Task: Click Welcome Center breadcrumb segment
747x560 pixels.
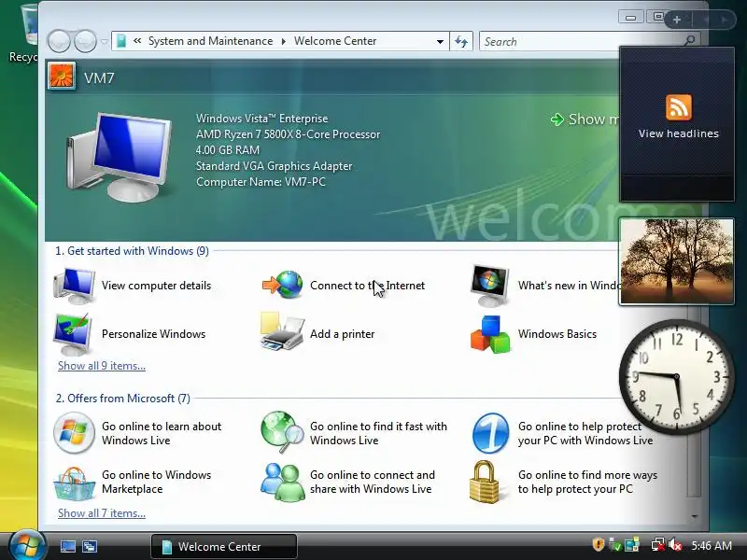Action: 335,41
